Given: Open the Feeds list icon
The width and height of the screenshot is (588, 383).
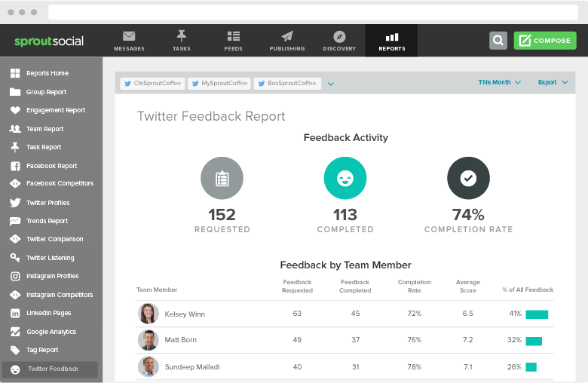Looking at the screenshot, I should pos(233,36).
